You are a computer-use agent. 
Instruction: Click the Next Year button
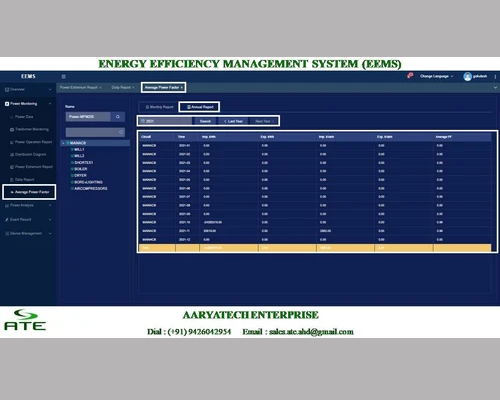(265, 121)
